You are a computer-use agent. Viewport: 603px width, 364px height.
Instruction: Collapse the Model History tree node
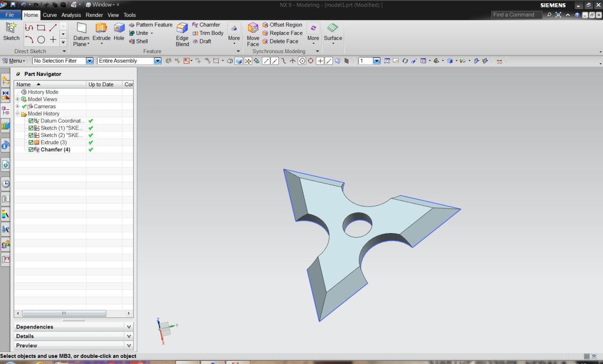click(17, 113)
